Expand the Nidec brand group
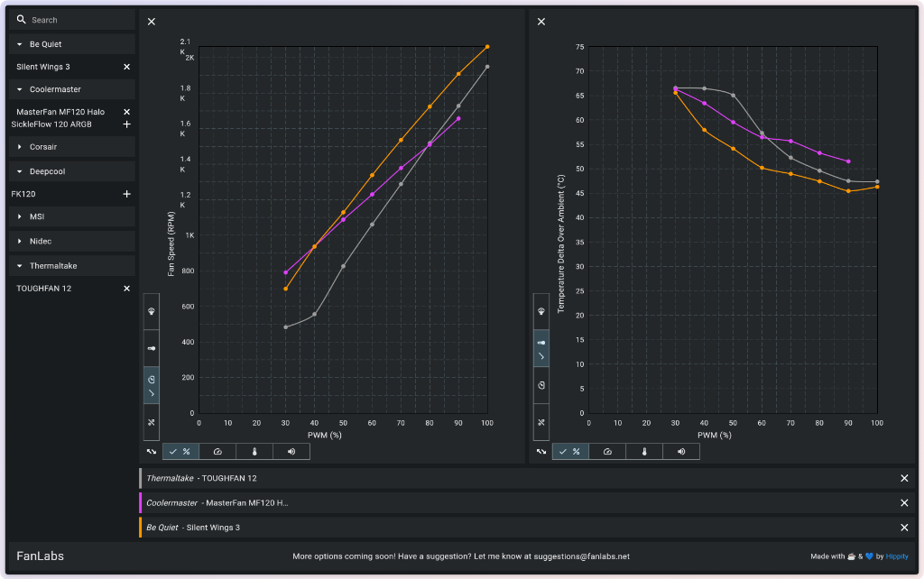Screen dimensions: 924x579 (x=72, y=242)
